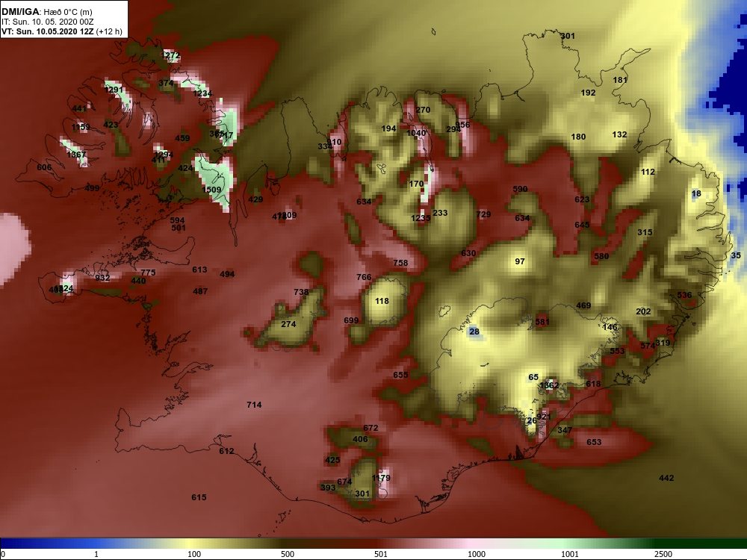
Task: Click the map value '118'
Action: click(x=382, y=301)
